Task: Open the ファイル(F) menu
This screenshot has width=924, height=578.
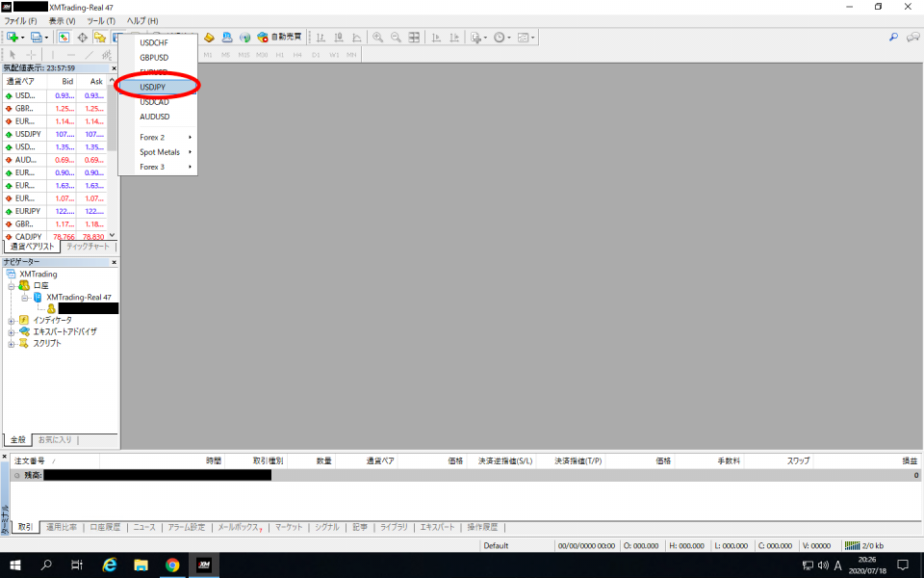Action: (20, 20)
